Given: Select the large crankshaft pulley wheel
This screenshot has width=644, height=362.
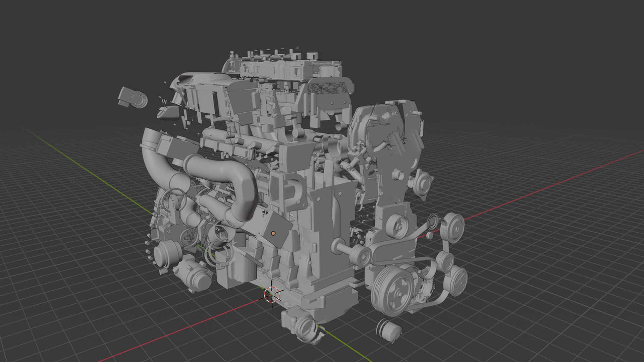Looking at the screenshot, I should pyautogui.click(x=392, y=291).
